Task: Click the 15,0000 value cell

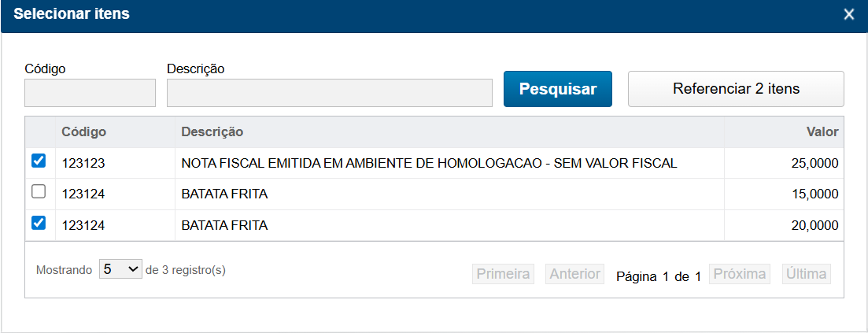Action: click(x=814, y=194)
